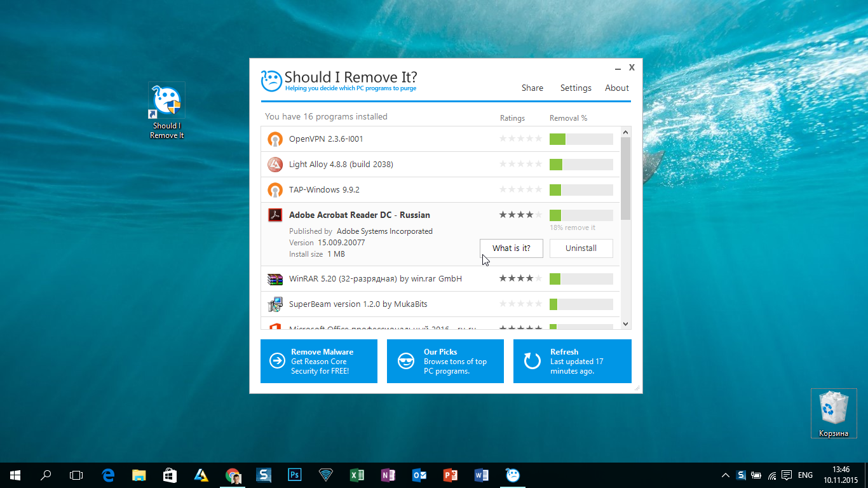Click the Remove Malware tile
Image resolution: width=868 pixels, height=488 pixels.
(319, 362)
